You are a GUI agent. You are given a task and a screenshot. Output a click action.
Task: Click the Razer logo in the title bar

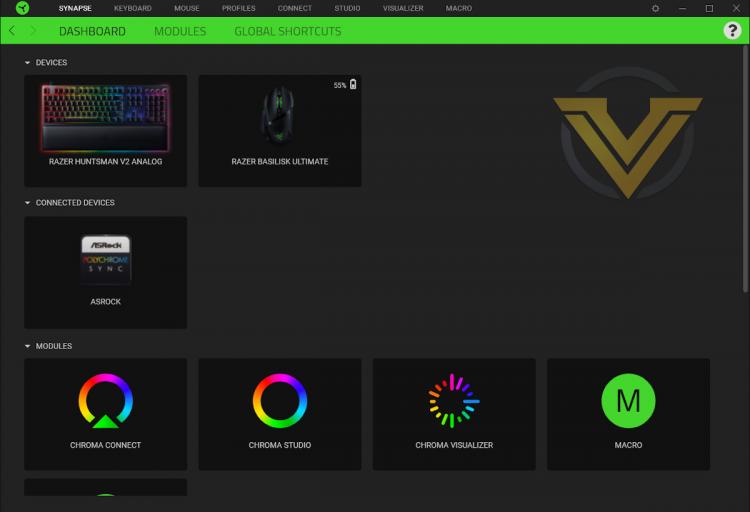[22, 8]
